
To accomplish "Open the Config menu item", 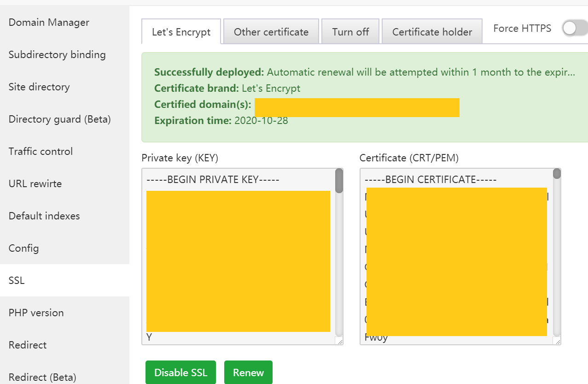I will point(23,248).
